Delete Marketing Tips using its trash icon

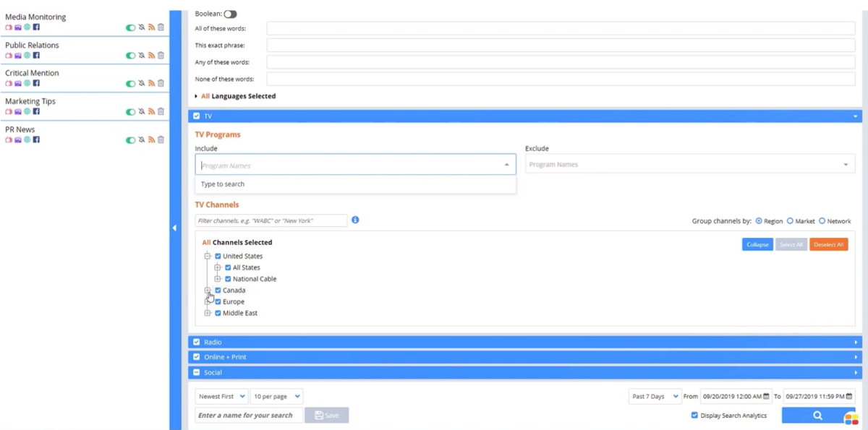160,111
